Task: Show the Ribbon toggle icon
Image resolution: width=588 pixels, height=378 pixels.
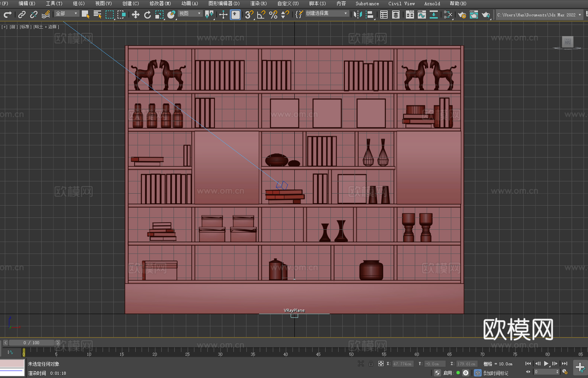Action: point(410,14)
